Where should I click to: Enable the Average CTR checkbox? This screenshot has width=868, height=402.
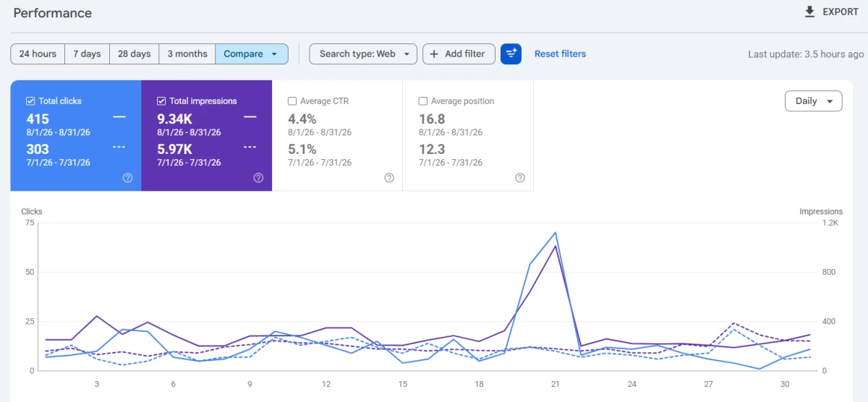(292, 101)
